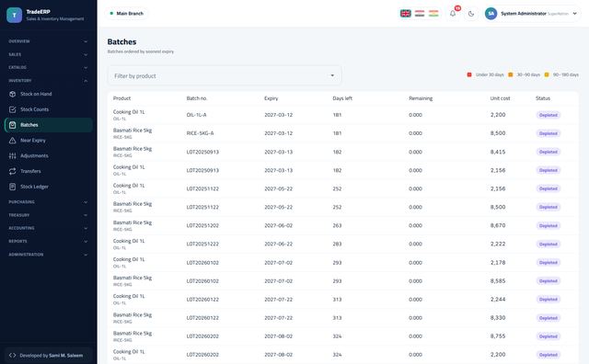Click Stock Ledger document icon
Viewport: 589px width, 364px height.
click(12, 187)
